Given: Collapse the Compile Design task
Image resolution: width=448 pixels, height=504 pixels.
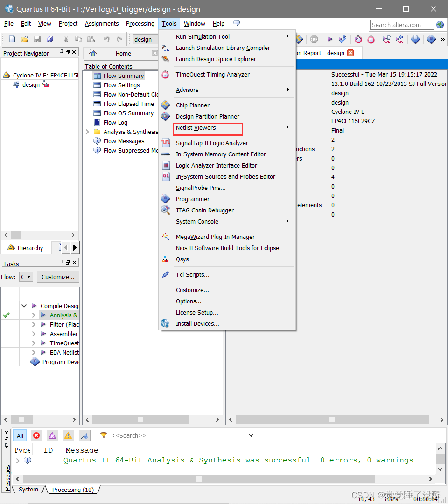Looking at the screenshot, I should [24, 306].
